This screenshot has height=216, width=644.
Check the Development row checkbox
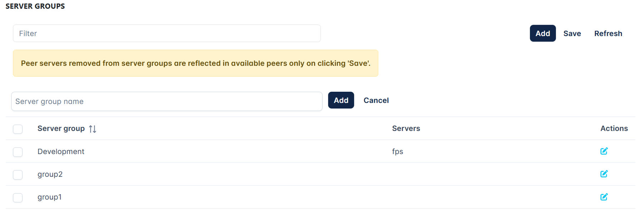(x=18, y=152)
